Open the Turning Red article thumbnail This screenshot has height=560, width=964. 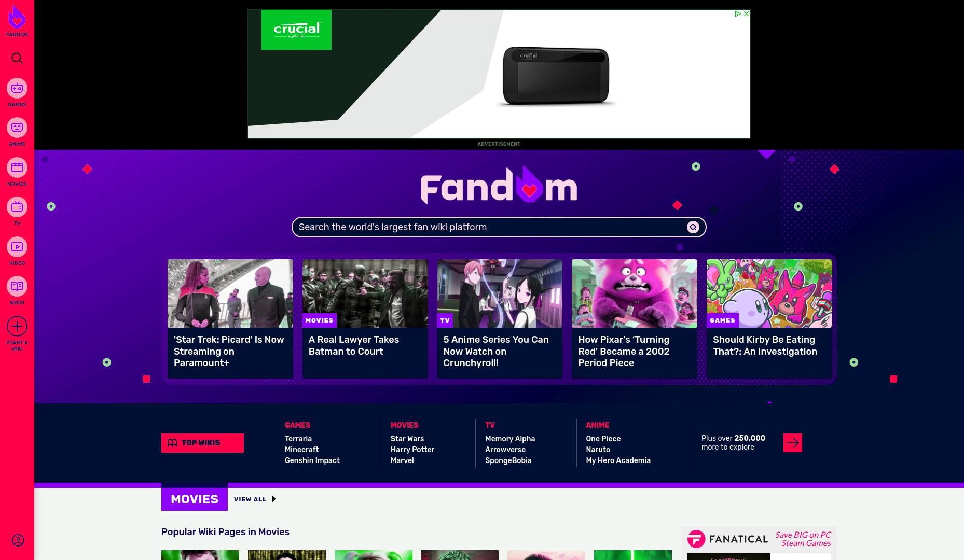635,293
